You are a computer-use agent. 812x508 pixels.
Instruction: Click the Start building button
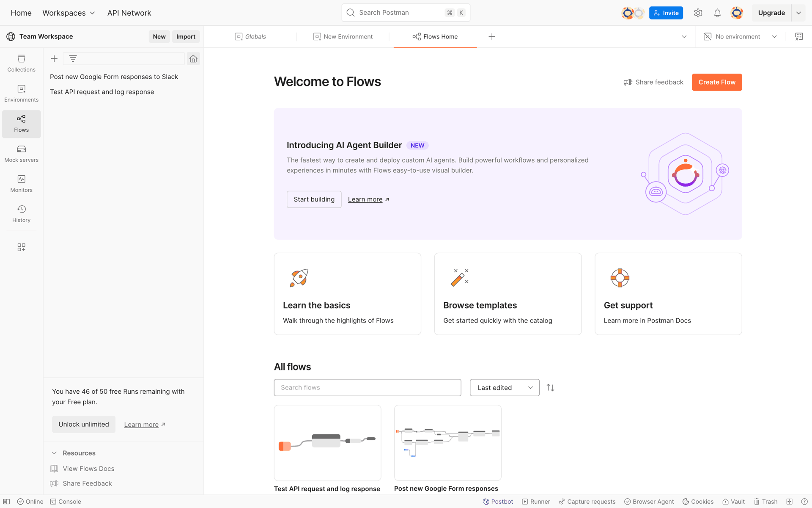point(314,199)
